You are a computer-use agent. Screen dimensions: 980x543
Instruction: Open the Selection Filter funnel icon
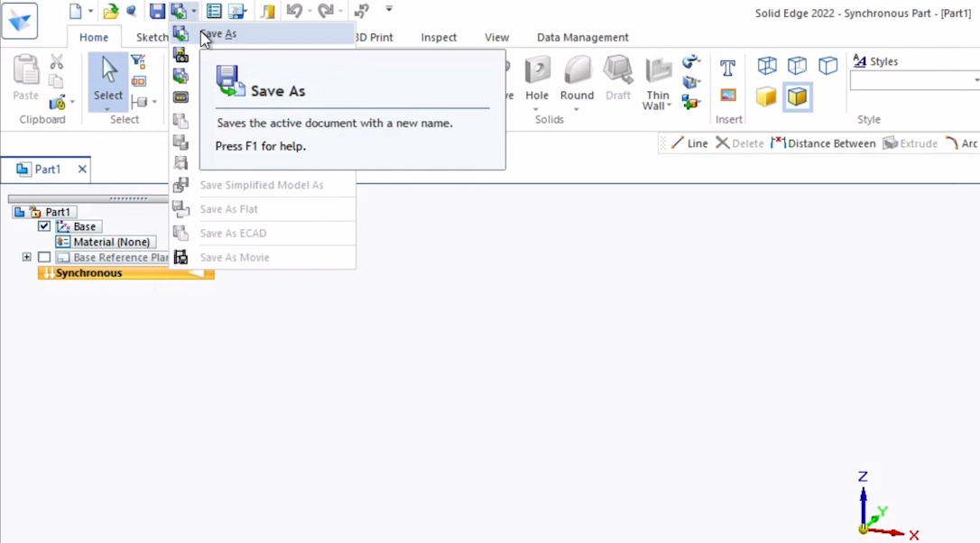139,61
